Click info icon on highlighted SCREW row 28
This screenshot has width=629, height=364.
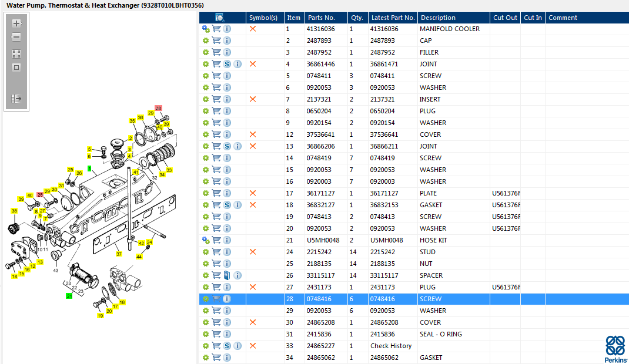[227, 299]
